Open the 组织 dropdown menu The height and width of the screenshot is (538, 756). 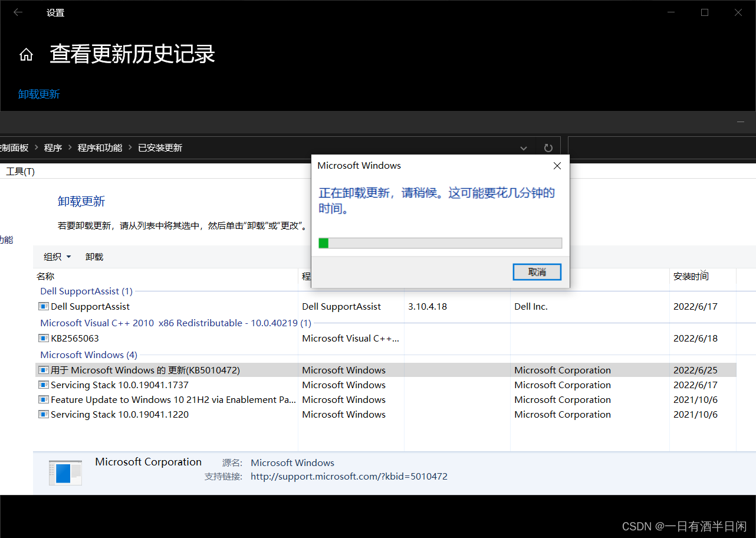(x=57, y=257)
